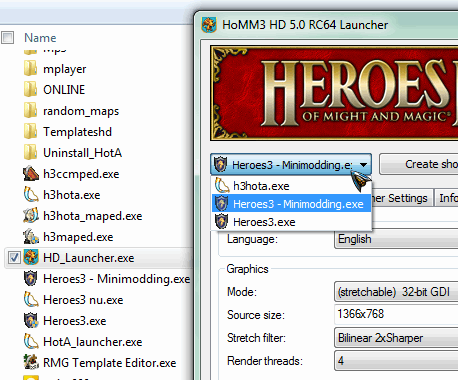This screenshot has height=380, width=458.
Task: Click the h3hota_maped.exe file icon
Action: tap(31, 216)
